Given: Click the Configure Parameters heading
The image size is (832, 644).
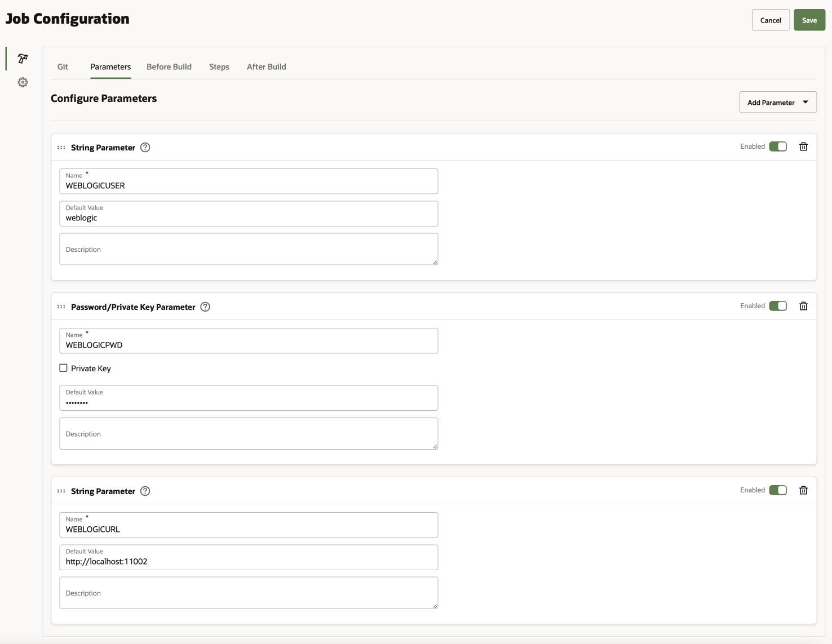Looking at the screenshot, I should click(104, 99).
